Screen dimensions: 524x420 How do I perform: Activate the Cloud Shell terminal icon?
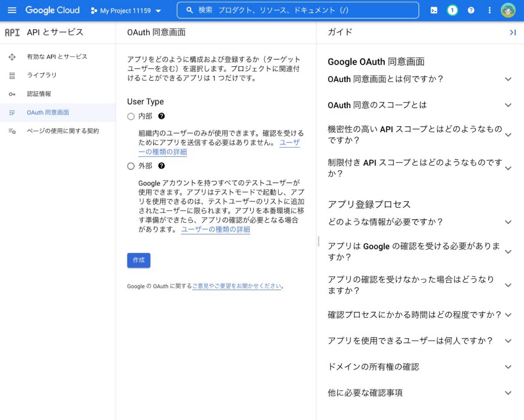tap(434, 10)
